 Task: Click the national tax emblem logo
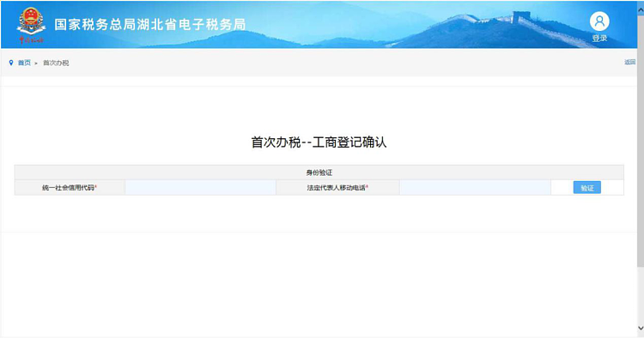coord(31,25)
